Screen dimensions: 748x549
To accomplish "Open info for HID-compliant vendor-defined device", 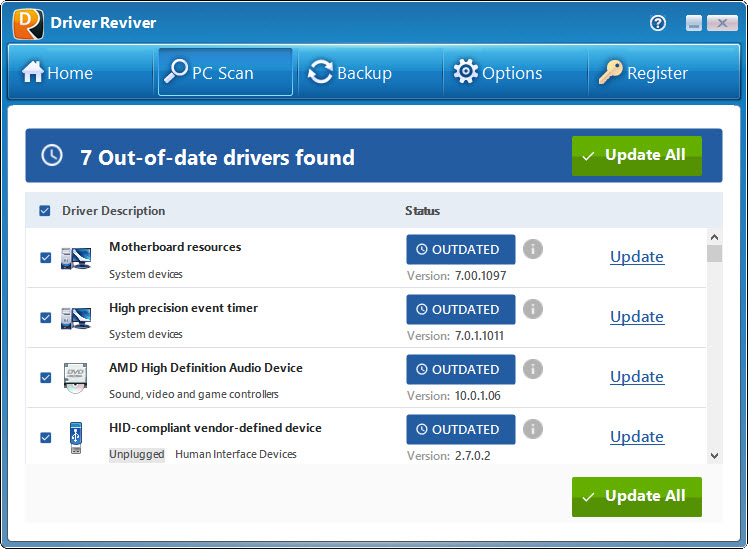I will click(x=533, y=429).
